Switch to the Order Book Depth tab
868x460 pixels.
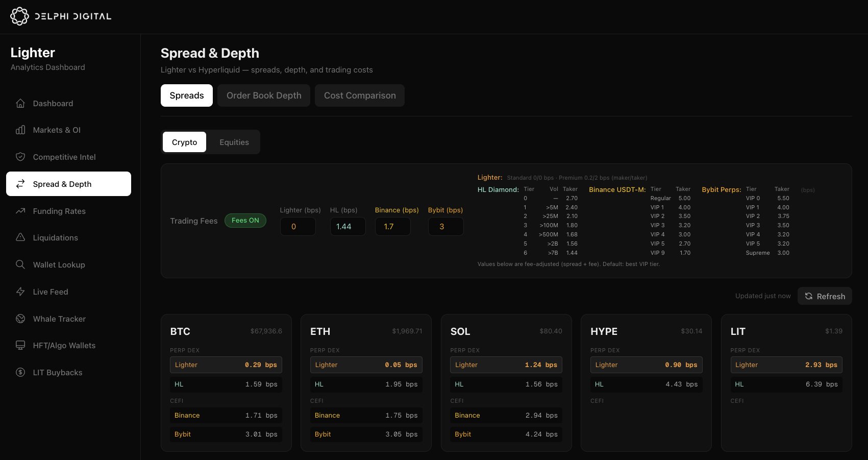pos(264,95)
